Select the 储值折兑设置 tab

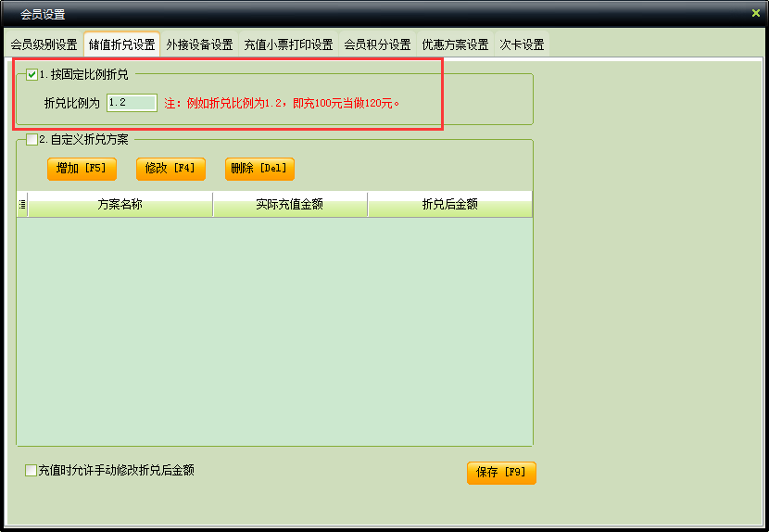coord(121,44)
